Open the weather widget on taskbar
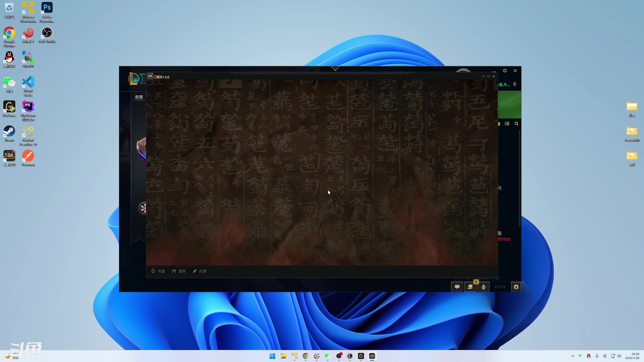This screenshot has height=362, width=644. tap(12, 356)
